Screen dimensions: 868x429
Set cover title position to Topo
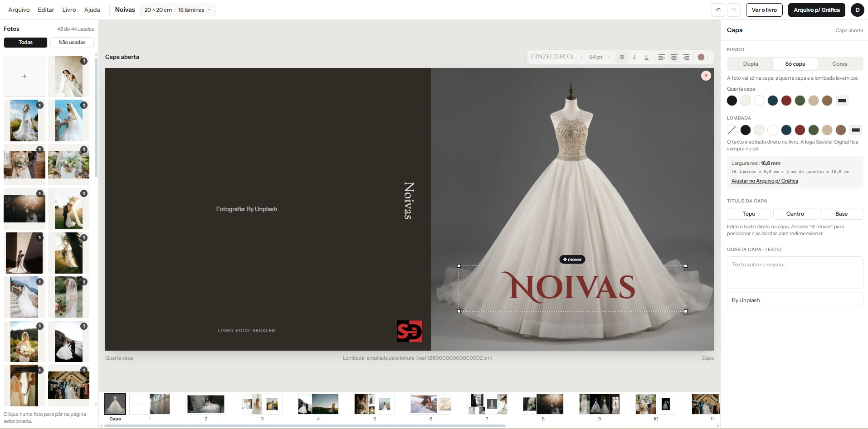coord(749,214)
